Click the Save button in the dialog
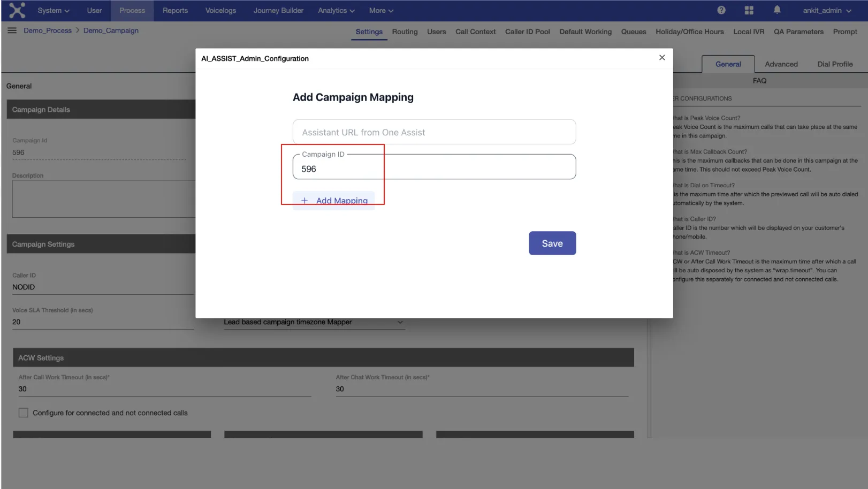Viewport: 868px width, 489px height. [552, 243]
